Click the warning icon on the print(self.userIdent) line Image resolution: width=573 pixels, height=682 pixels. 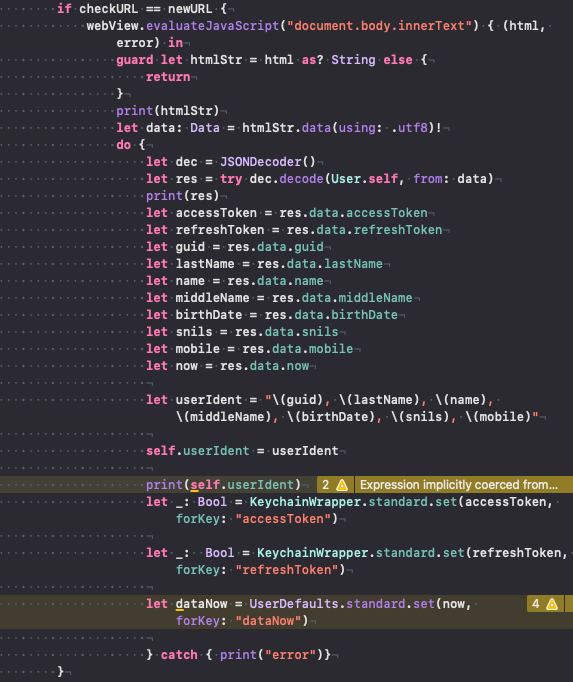342,485
